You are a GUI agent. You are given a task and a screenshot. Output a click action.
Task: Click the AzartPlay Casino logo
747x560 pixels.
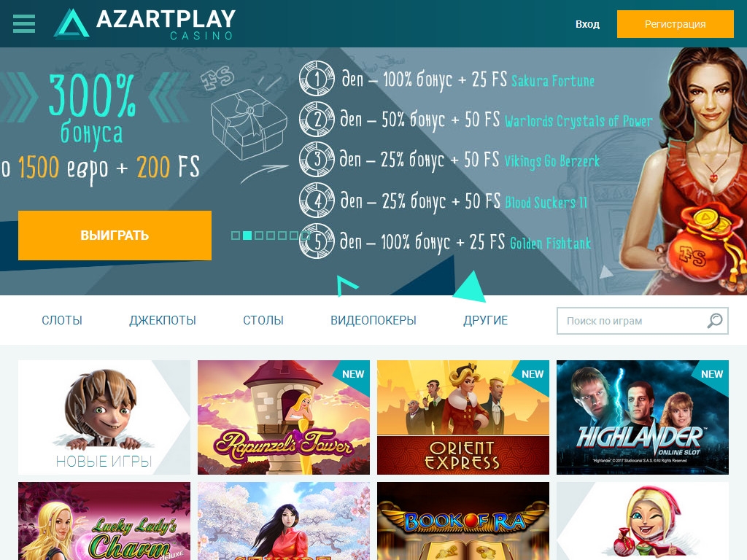tap(144, 24)
